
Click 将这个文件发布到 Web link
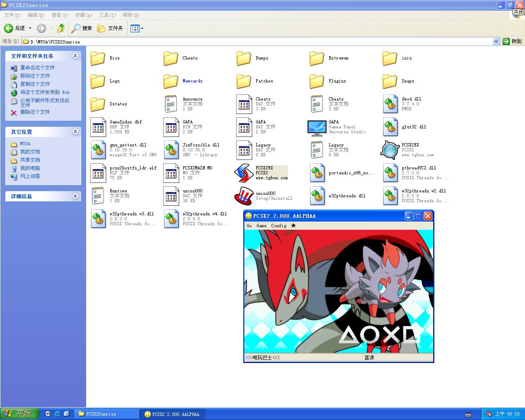pyautogui.click(x=45, y=92)
